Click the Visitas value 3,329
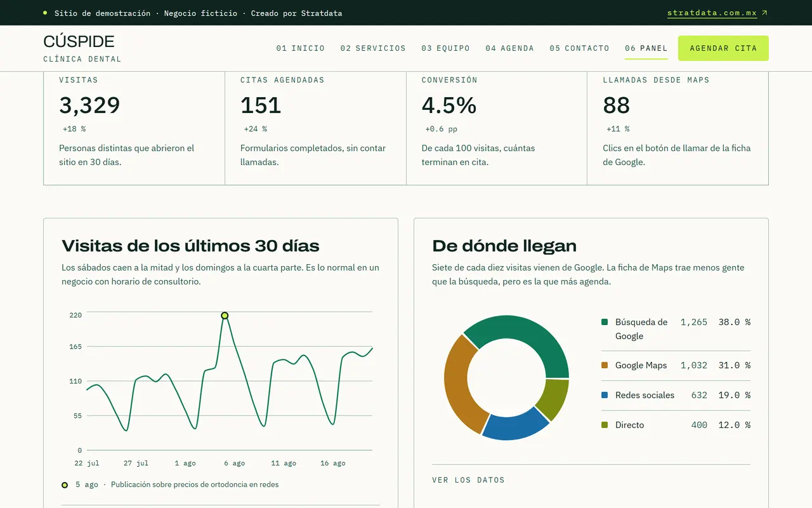This screenshot has width=812, height=508. click(x=89, y=105)
